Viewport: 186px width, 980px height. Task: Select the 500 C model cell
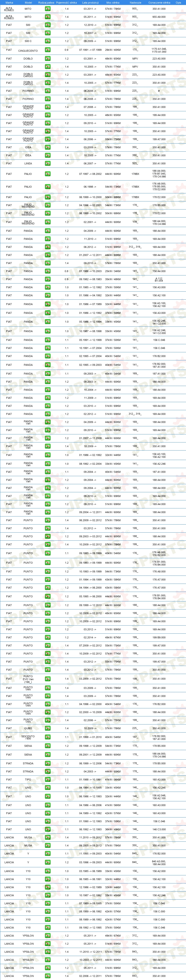tap(28, 41)
